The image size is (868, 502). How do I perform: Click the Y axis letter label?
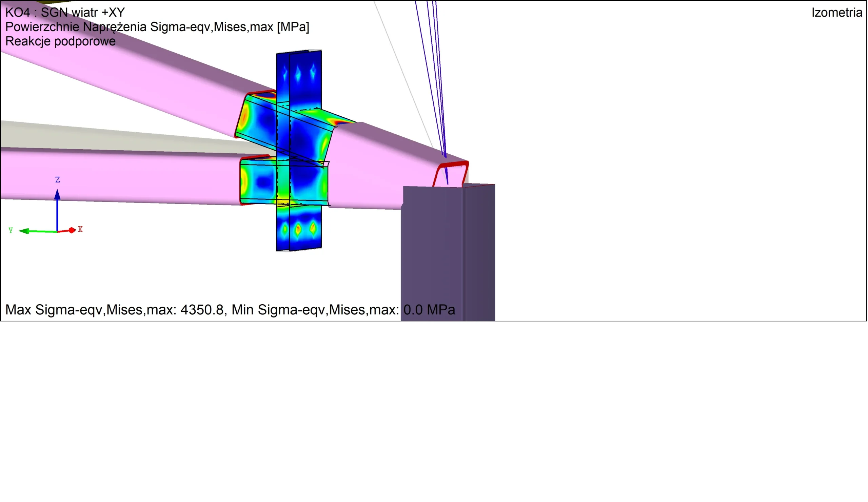click(11, 231)
